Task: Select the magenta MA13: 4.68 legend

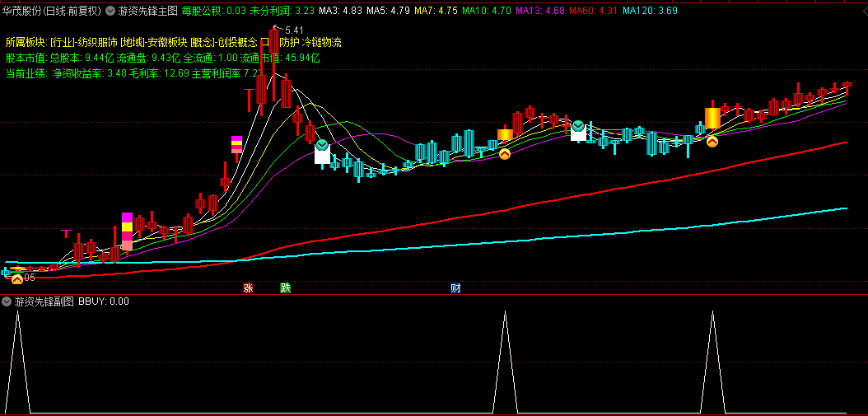Action: 539,10
